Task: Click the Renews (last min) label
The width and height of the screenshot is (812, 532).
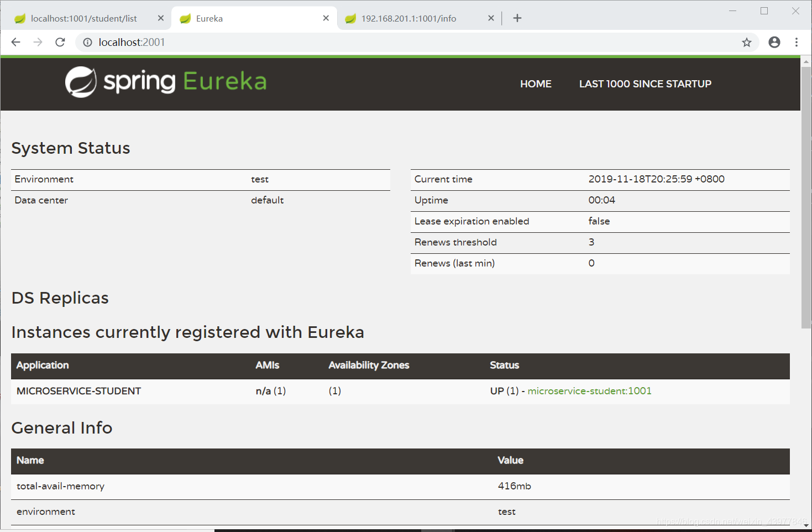Action: 454,263
